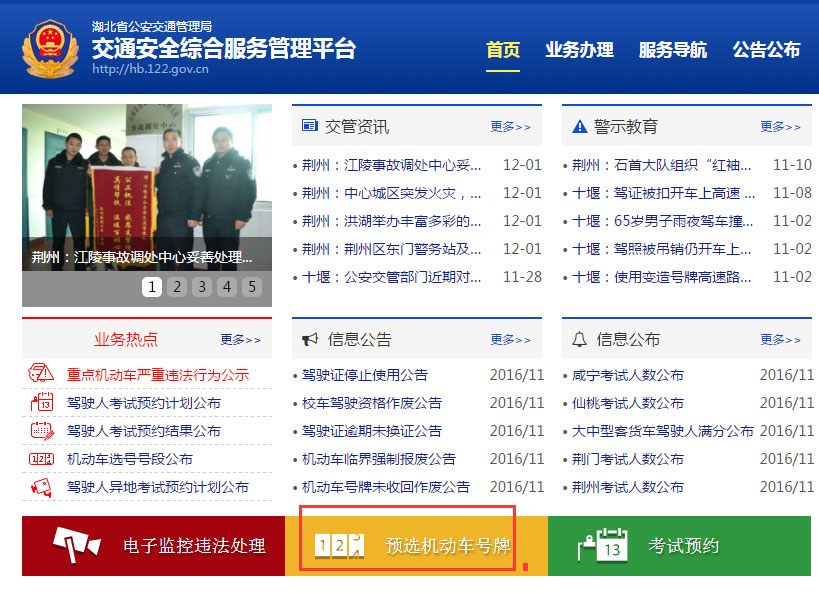Click the 警示教育 warning triangle icon
The height and width of the screenshot is (594, 819).
click(x=579, y=124)
